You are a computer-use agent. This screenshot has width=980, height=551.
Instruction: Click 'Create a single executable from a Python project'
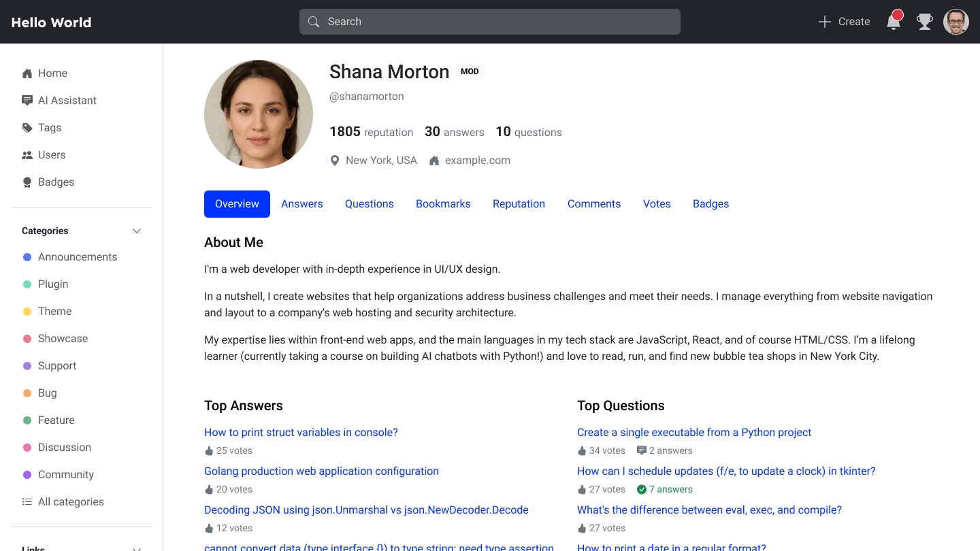click(693, 432)
